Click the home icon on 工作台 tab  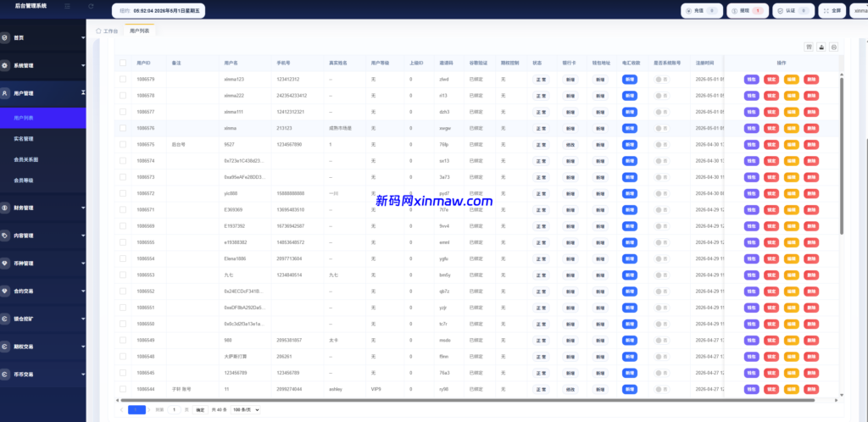(98, 31)
